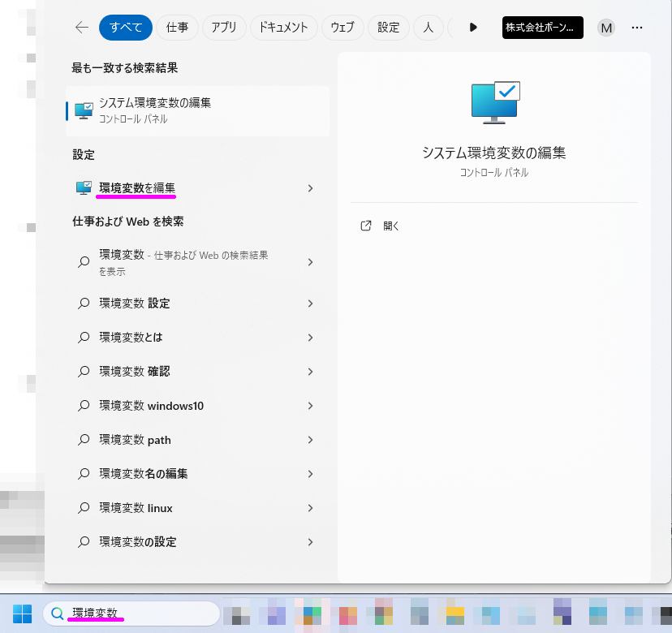
Task: Select the suggestion 環境変数 確認
Action: pos(197,372)
